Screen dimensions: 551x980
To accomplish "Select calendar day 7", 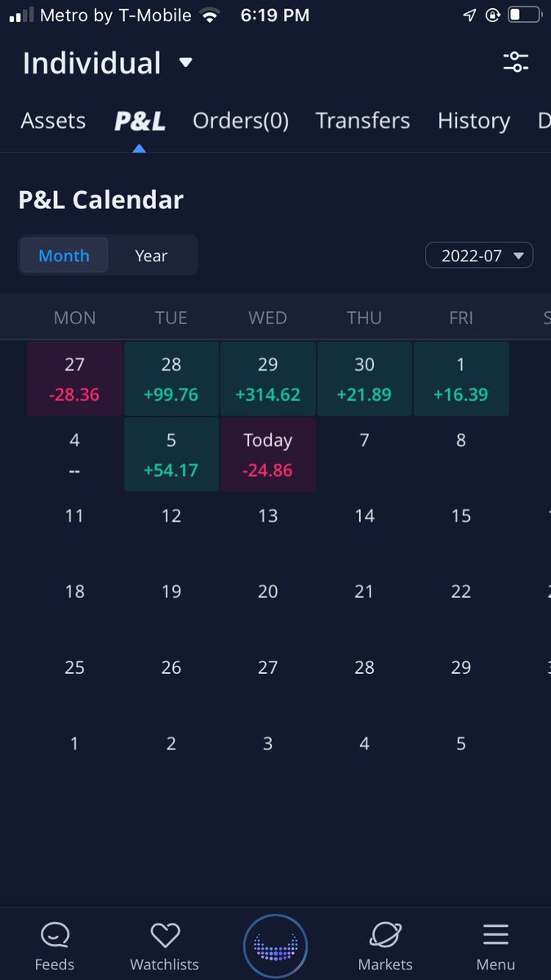I will point(364,441).
